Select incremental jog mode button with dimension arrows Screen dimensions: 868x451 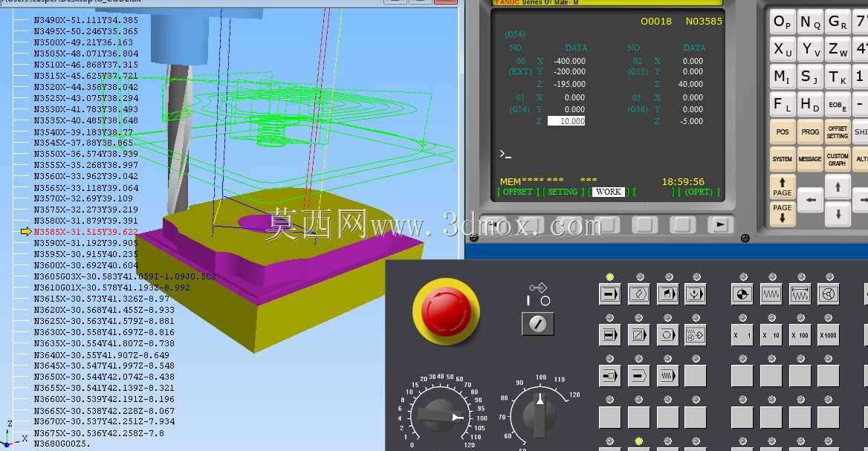[x=800, y=293]
